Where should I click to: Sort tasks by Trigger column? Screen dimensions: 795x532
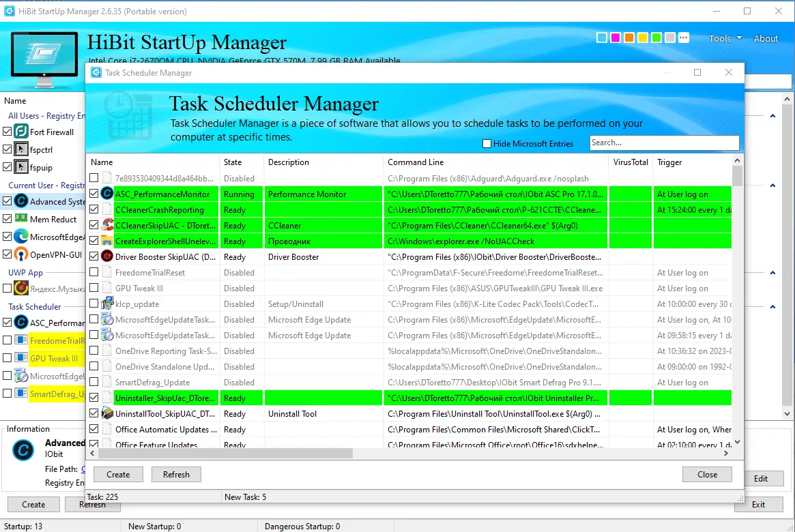tap(693, 162)
